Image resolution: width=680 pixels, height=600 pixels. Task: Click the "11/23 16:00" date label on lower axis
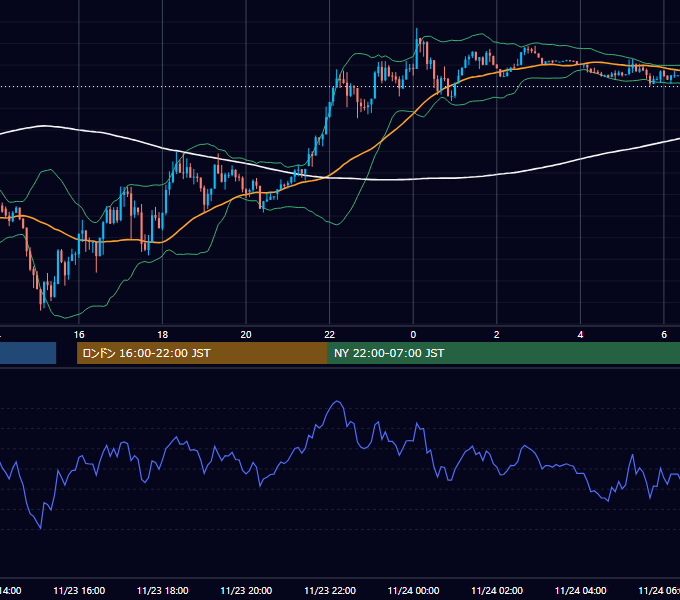(x=79, y=591)
